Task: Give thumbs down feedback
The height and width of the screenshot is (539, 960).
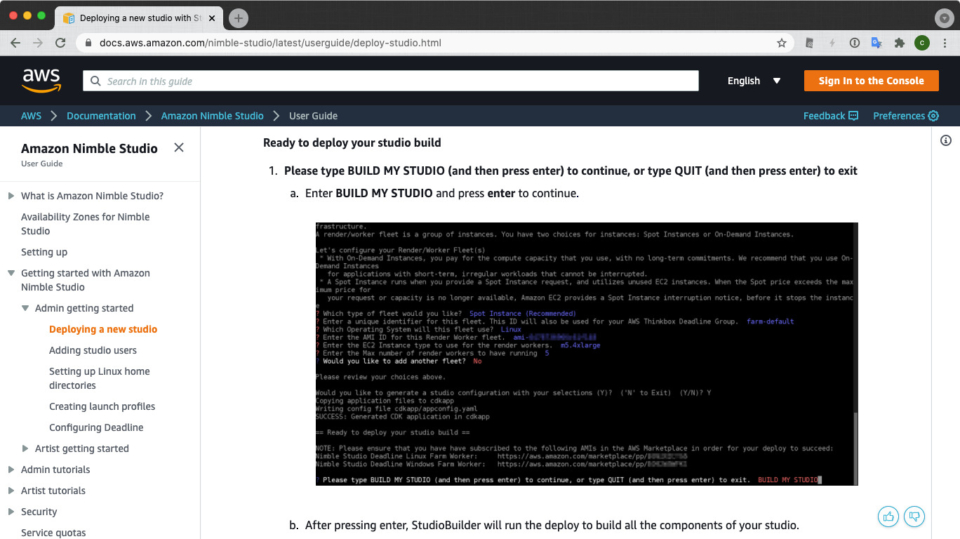Action: coord(914,516)
